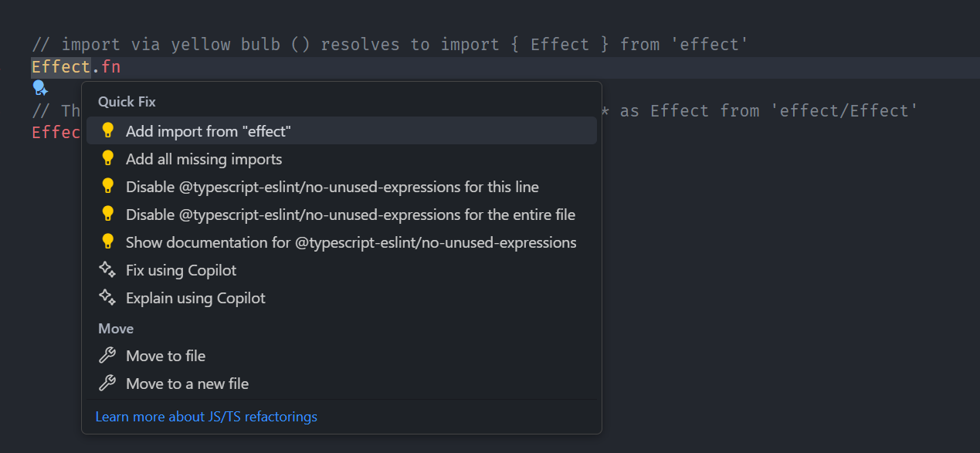
Task: Click the blue sparkle lightbulb code action icon
Action: [40, 89]
